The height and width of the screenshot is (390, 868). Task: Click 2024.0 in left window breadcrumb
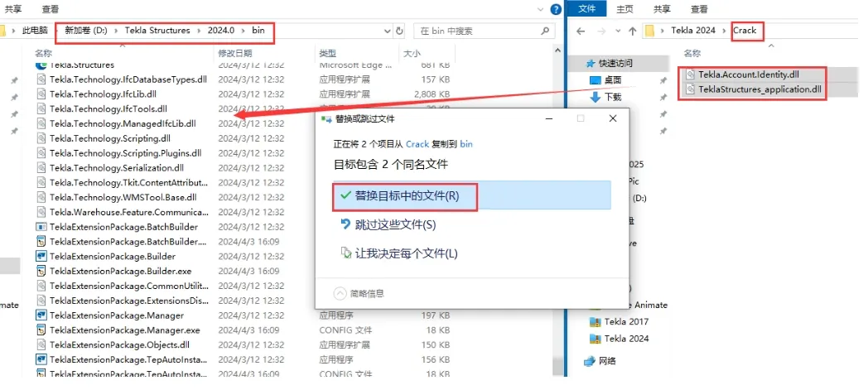click(x=221, y=31)
